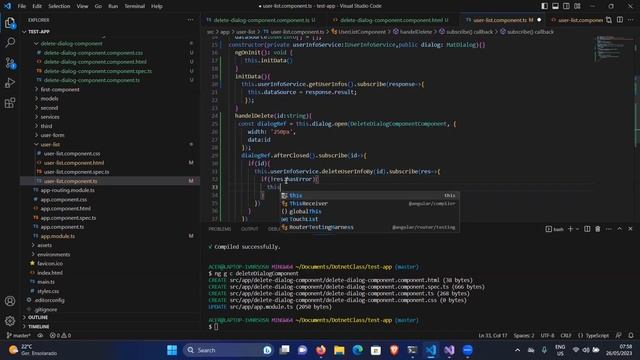This screenshot has height=360, width=640.
Task: Click the handelDelete breadcrumb
Action: 416,32
